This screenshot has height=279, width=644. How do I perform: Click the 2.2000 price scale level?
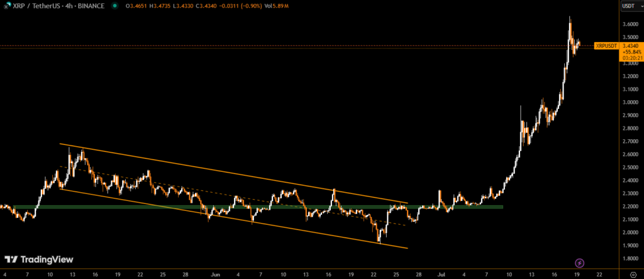click(630, 207)
